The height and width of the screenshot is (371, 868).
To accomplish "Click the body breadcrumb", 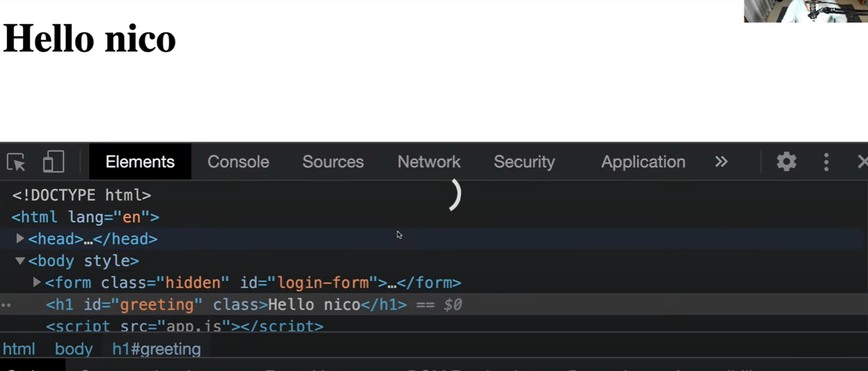I will click(x=74, y=348).
